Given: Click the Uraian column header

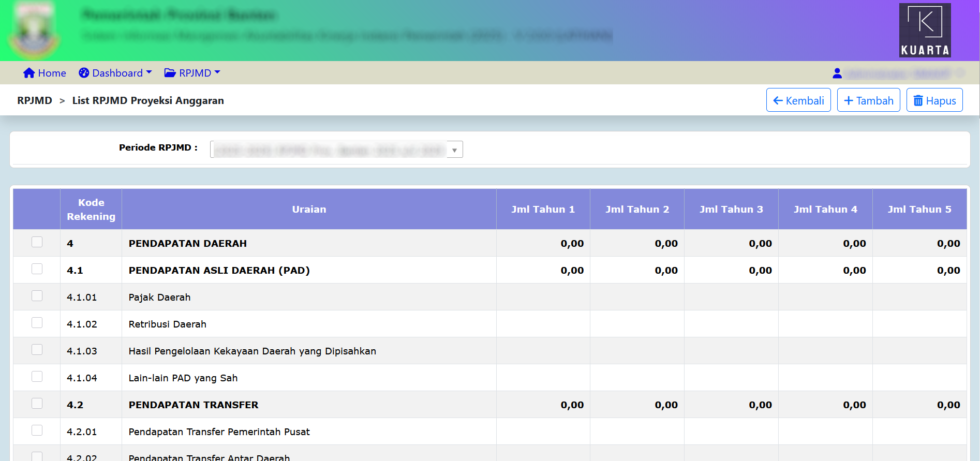Looking at the screenshot, I should pyautogui.click(x=309, y=209).
